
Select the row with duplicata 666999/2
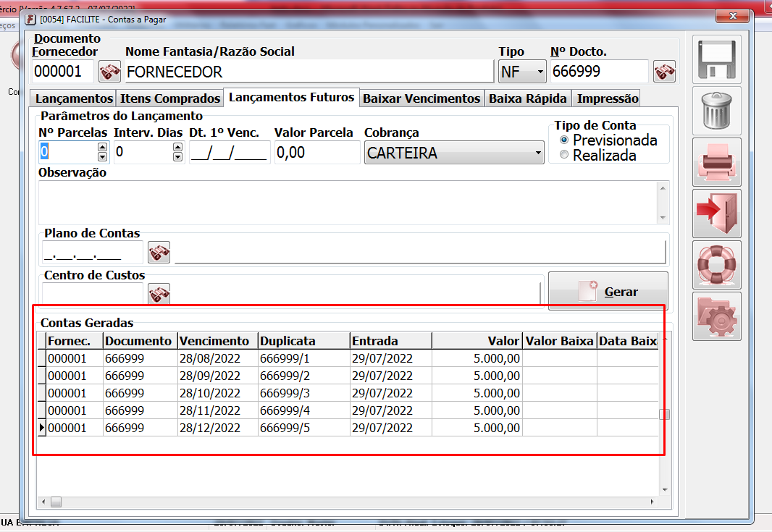(348, 376)
